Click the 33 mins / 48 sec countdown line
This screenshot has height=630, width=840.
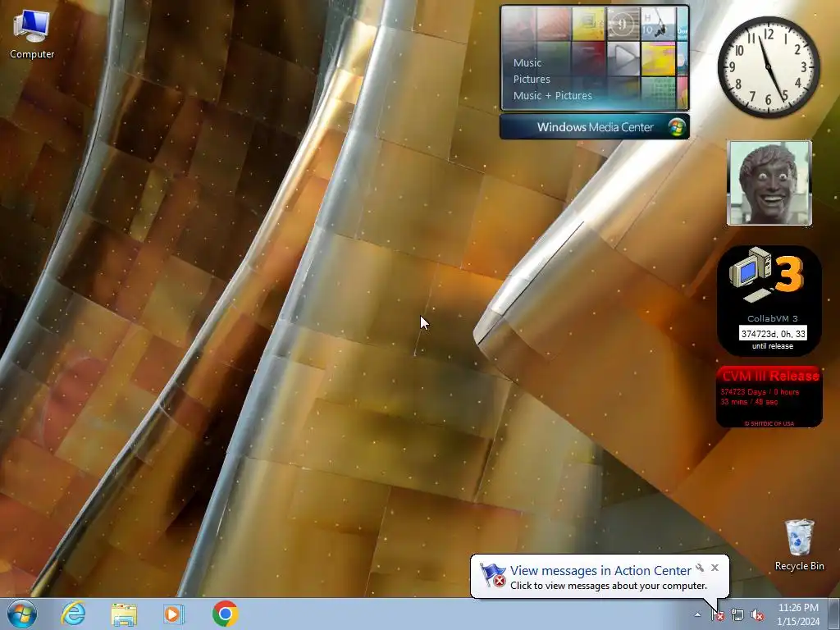(x=749, y=402)
